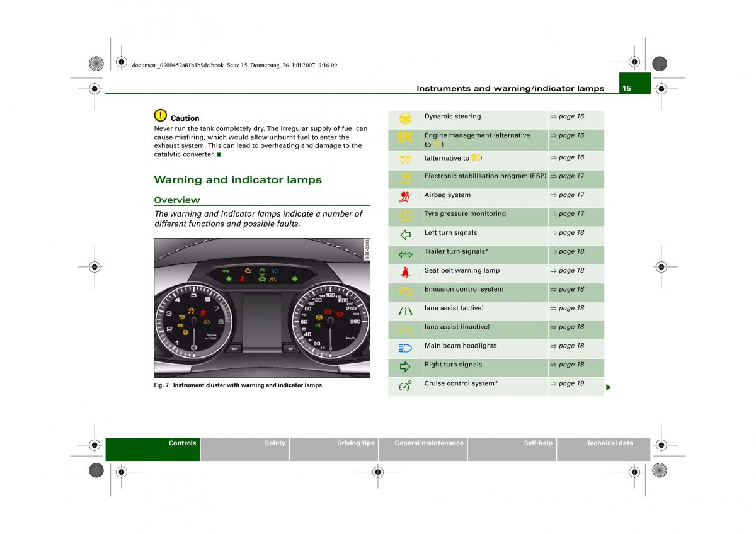This screenshot has height=534, width=756.
Task: Click the green next-page triangle arrow
Action: point(609,387)
